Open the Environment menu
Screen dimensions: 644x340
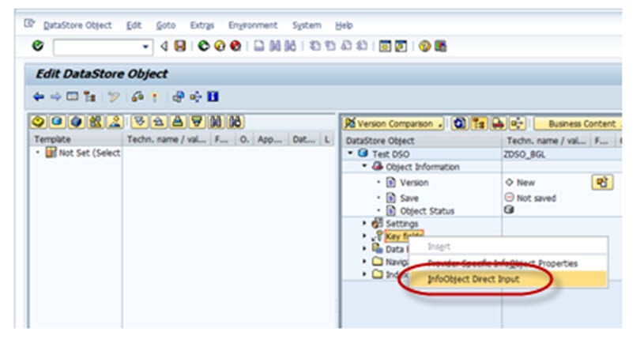[x=253, y=25]
